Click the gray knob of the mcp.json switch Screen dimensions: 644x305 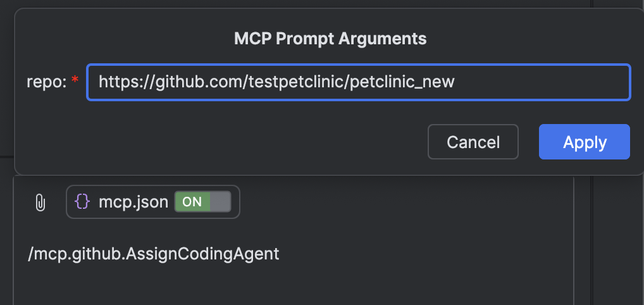click(x=220, y=202)
